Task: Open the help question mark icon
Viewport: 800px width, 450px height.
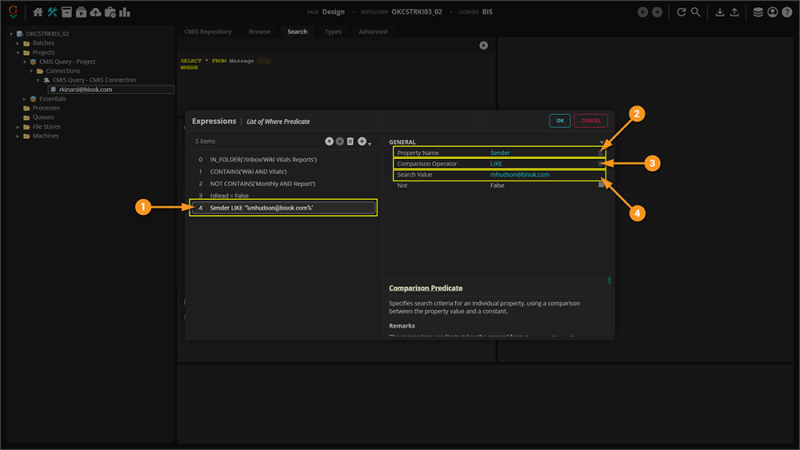Action: [x=787, y=12]
